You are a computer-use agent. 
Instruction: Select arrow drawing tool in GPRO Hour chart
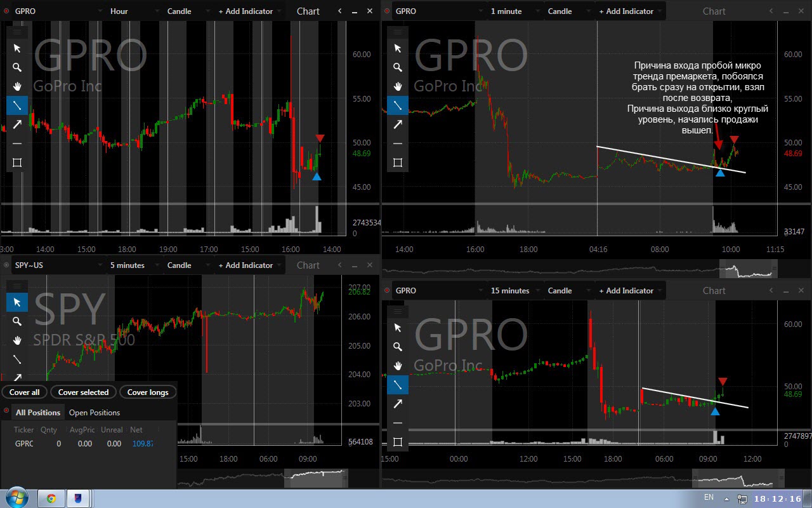tap(17, 124)
